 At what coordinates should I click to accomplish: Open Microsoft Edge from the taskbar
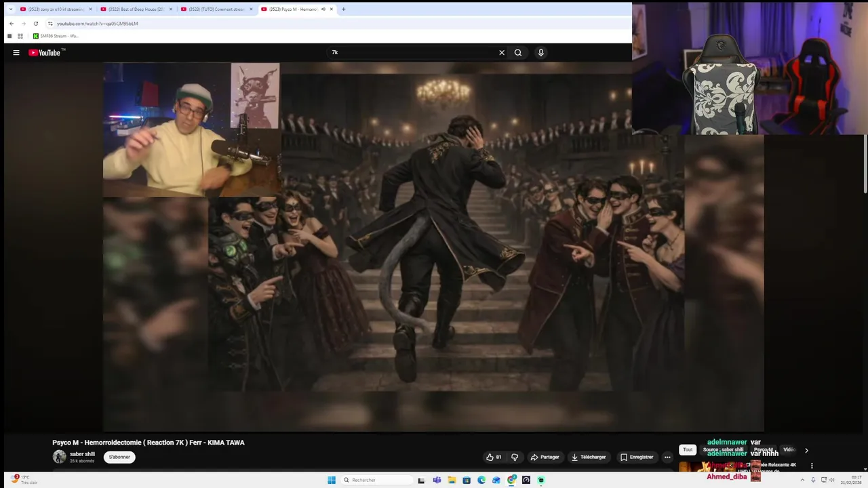point(481,480)
